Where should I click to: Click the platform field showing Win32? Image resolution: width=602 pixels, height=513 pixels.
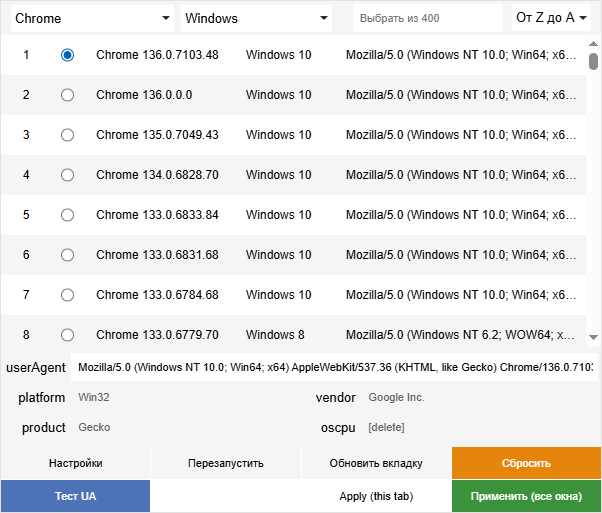pos(188,397)
